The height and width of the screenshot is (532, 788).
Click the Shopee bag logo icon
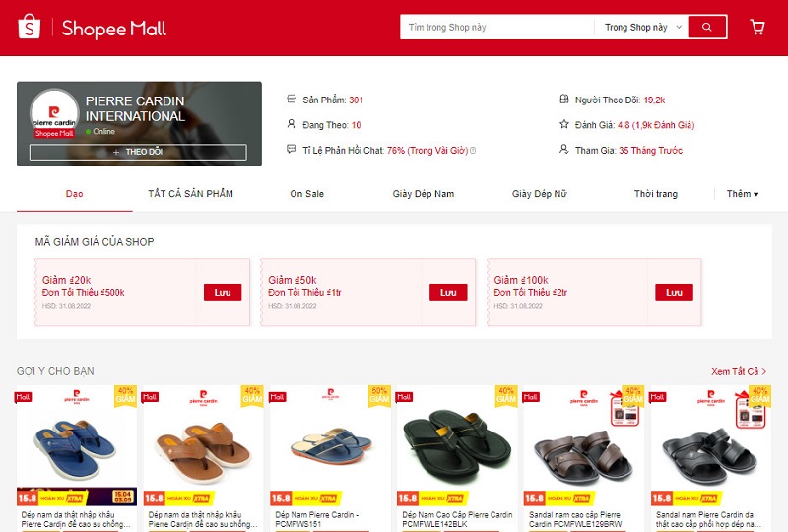point(30,27)
